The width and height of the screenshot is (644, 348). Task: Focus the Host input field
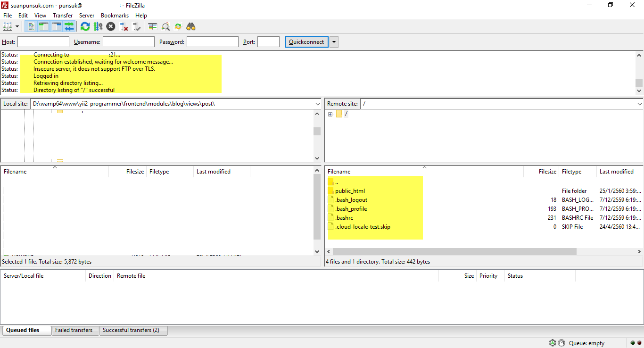tap(43, 42)
